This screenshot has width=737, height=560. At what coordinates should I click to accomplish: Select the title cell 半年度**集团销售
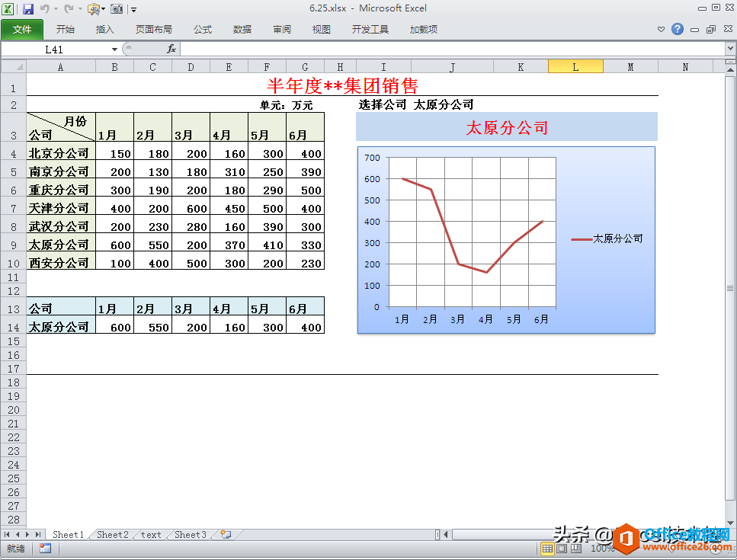342,85
